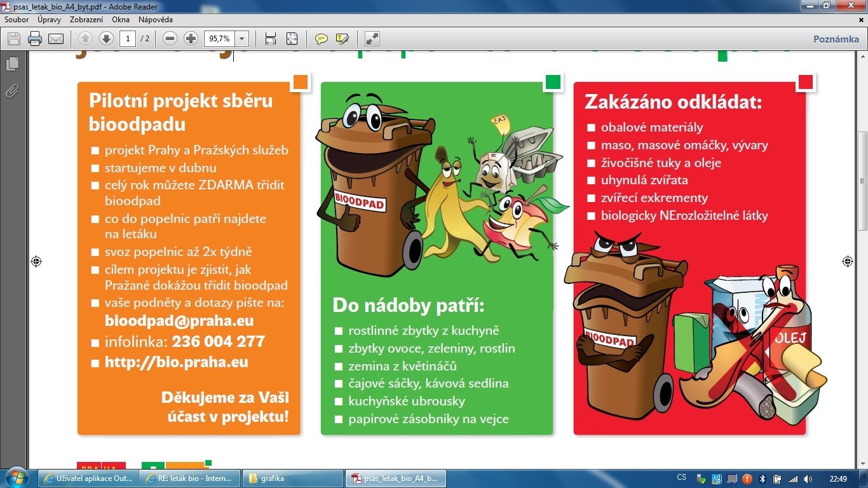Click the OLEJ bottle illustration
This screenshot has height=488, width=868.
pyautogui.click(x=792, y=318)
